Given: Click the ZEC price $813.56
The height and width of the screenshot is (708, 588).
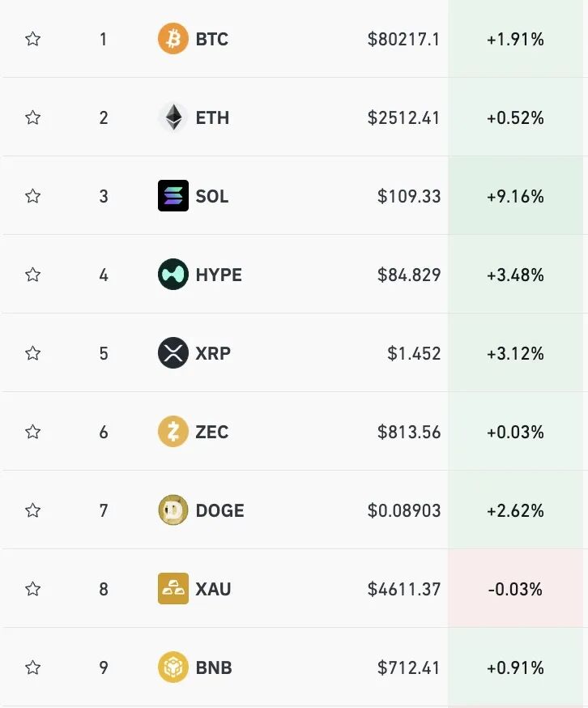Looking at the screenshot, I should [x=409, y=432].
